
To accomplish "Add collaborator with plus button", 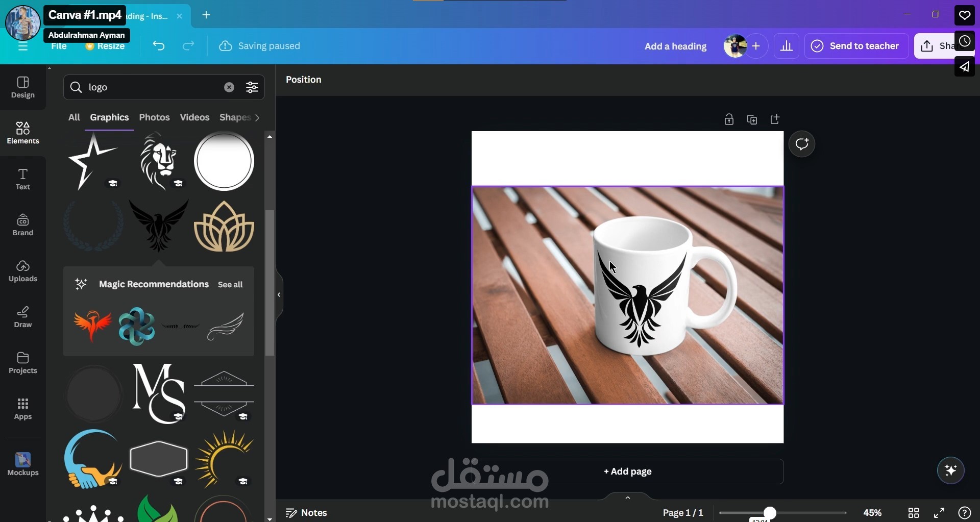I will click(756, 46).
